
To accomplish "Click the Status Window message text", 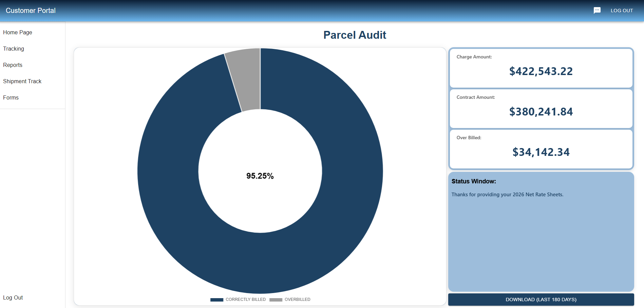I will [x=507, y=195].
